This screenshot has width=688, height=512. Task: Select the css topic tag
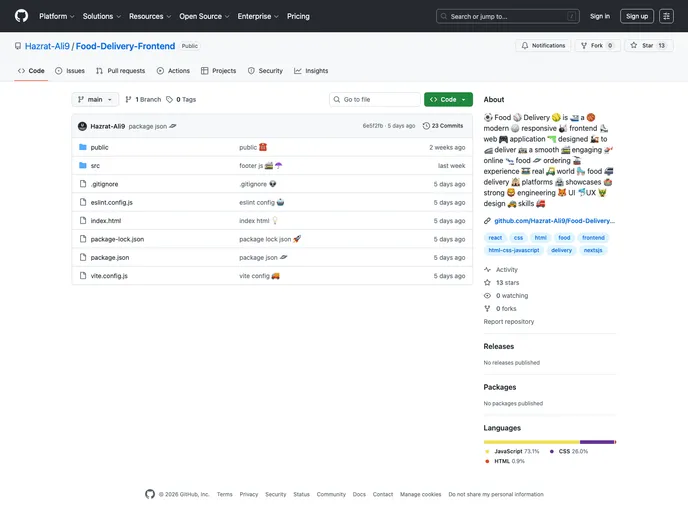pos(518,238)
